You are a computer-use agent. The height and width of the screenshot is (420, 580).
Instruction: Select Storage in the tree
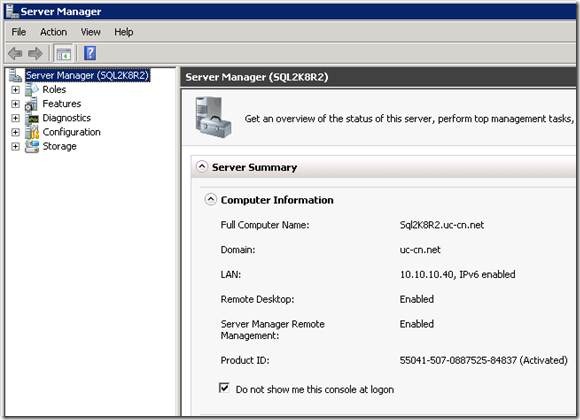(60, 147)
